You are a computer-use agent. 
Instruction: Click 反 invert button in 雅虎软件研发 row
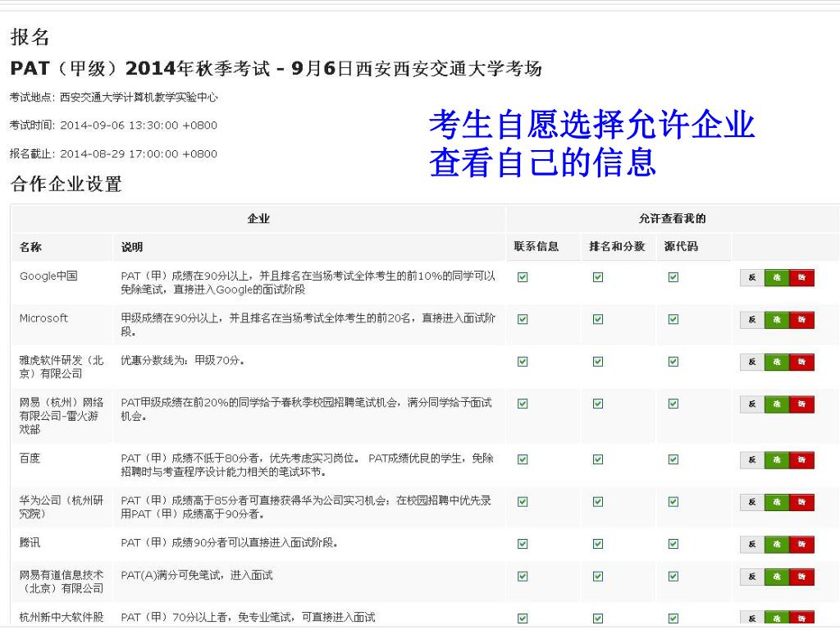click(x=752, y=362)
